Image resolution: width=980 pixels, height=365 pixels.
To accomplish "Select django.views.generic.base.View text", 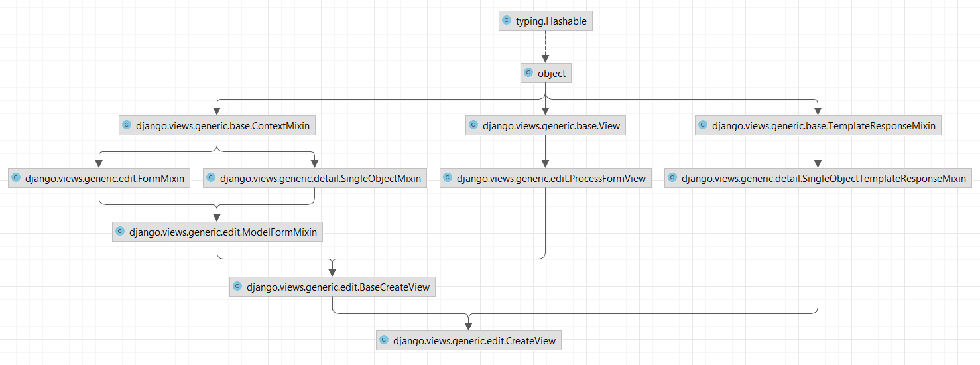I will tap(552, 126).
